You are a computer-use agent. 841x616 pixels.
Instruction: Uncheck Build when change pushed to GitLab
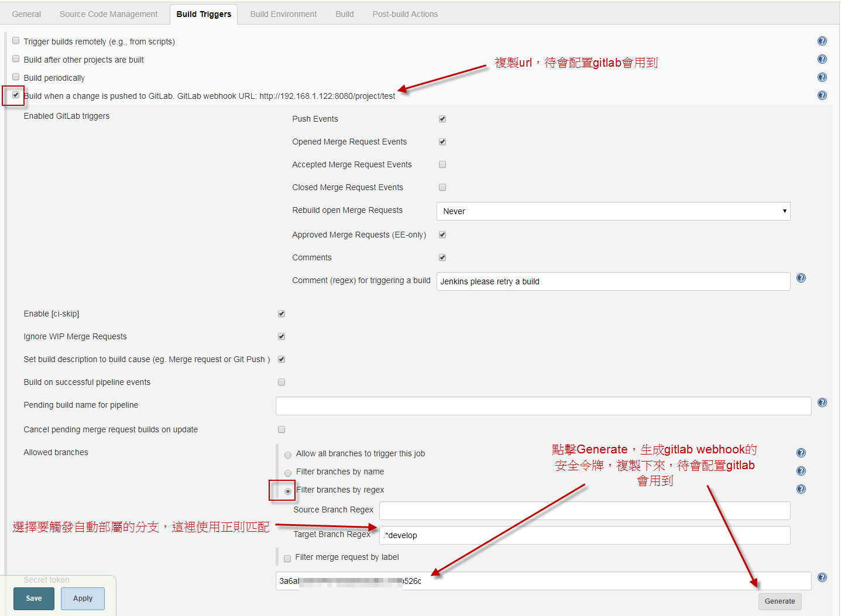tap(16, 95)
